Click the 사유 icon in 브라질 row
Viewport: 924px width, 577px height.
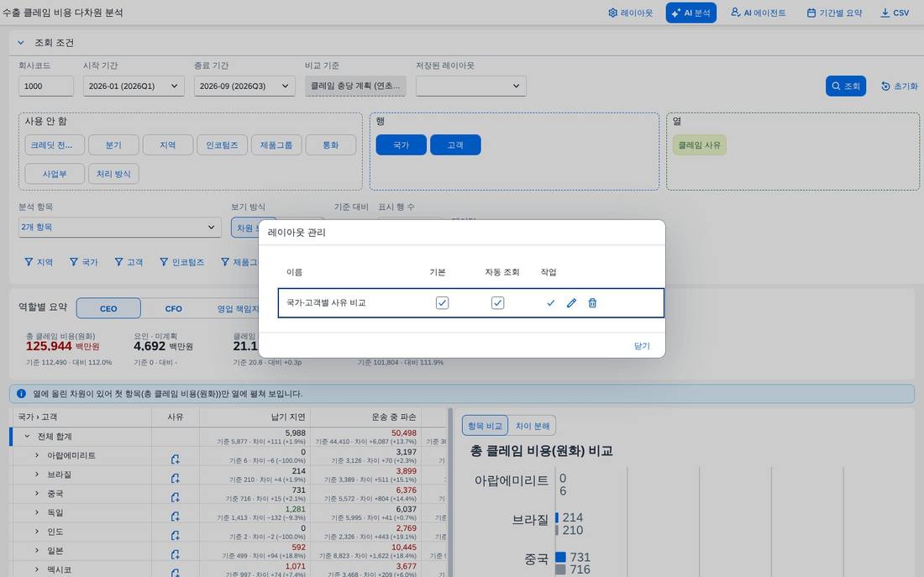click(x=175, y=478)
